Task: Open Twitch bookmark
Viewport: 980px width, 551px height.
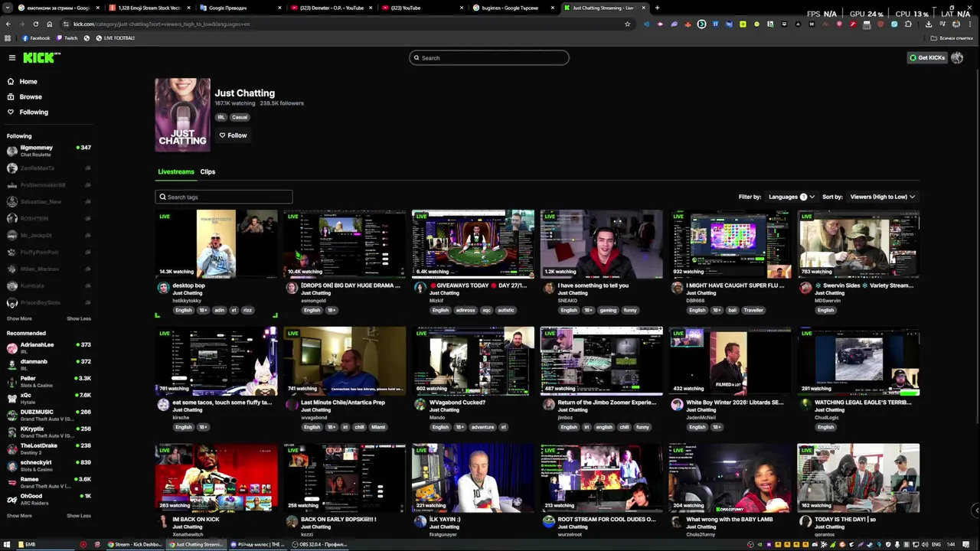Action: (x=67, y=38)
